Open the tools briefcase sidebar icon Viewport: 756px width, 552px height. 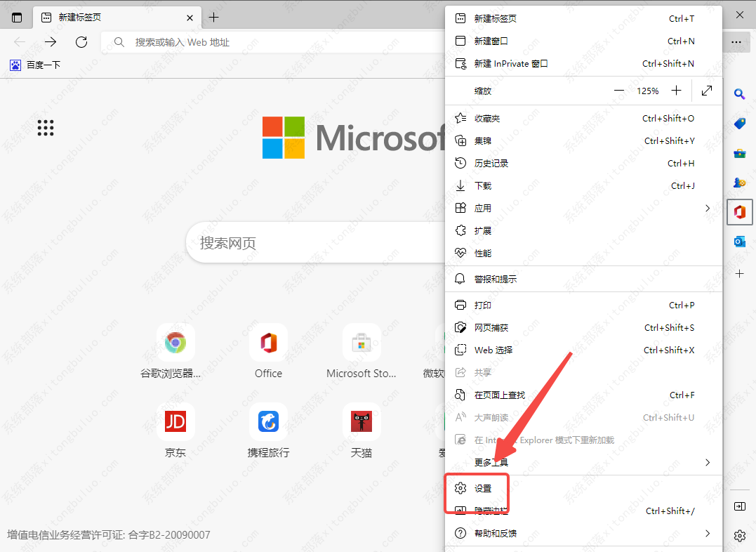click(x=739, y=153)
